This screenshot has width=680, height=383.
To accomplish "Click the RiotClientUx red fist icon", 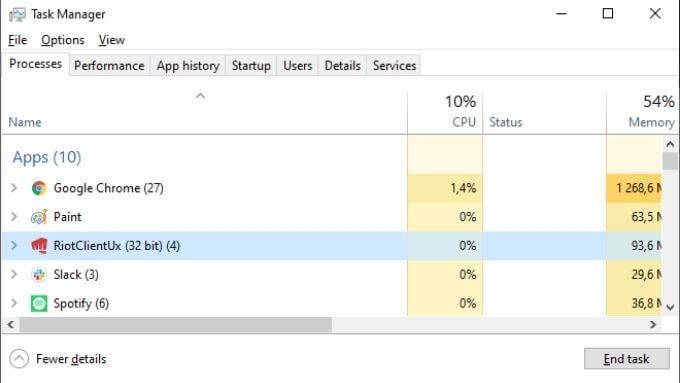I will point(39,246).
